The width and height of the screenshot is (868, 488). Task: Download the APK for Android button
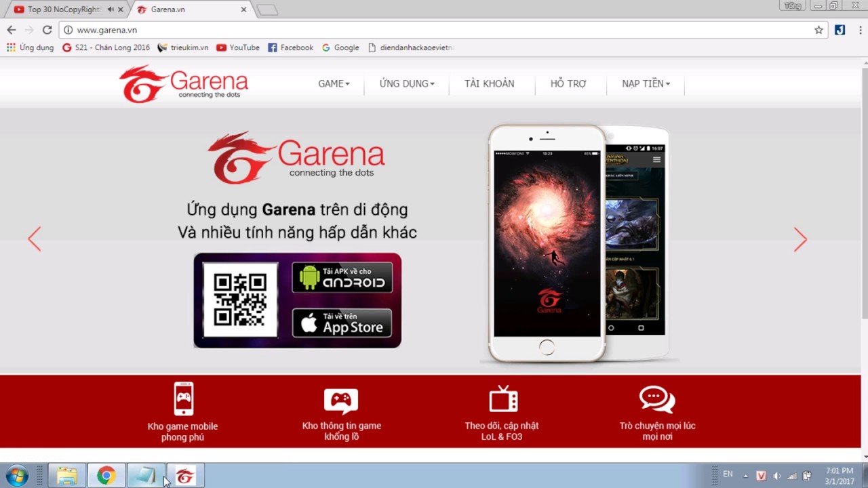click(342, 277)
